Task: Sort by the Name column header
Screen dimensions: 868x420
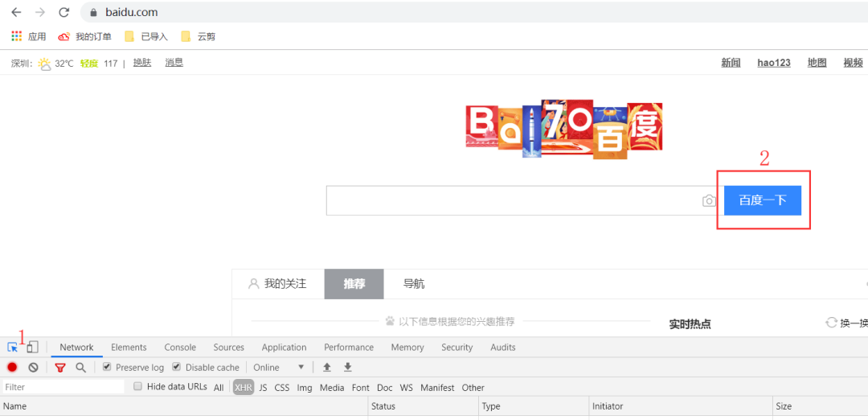Action: pos(184,406)
